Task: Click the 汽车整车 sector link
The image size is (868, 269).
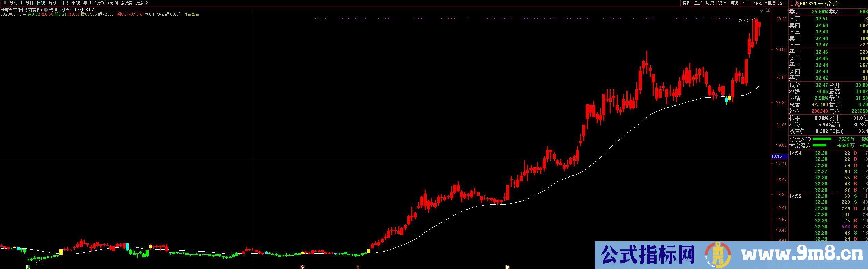Action: click(x=192, y=15)
